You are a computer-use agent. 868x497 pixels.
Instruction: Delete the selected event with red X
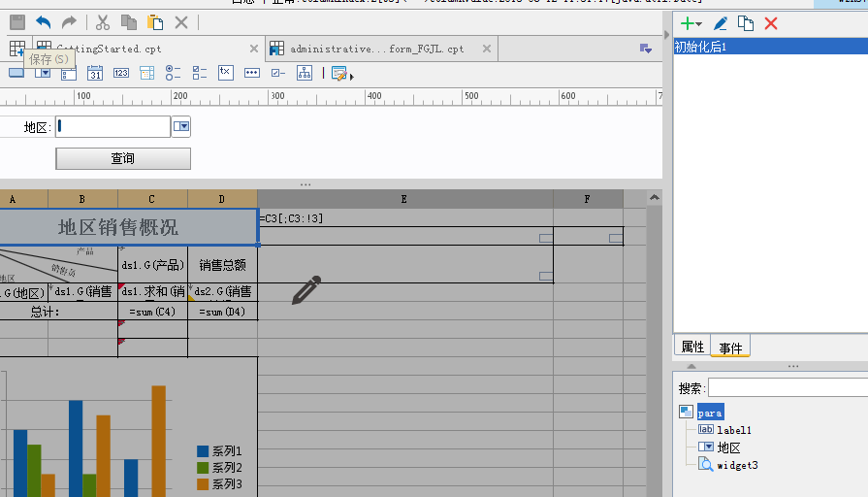tap(771, 23)
